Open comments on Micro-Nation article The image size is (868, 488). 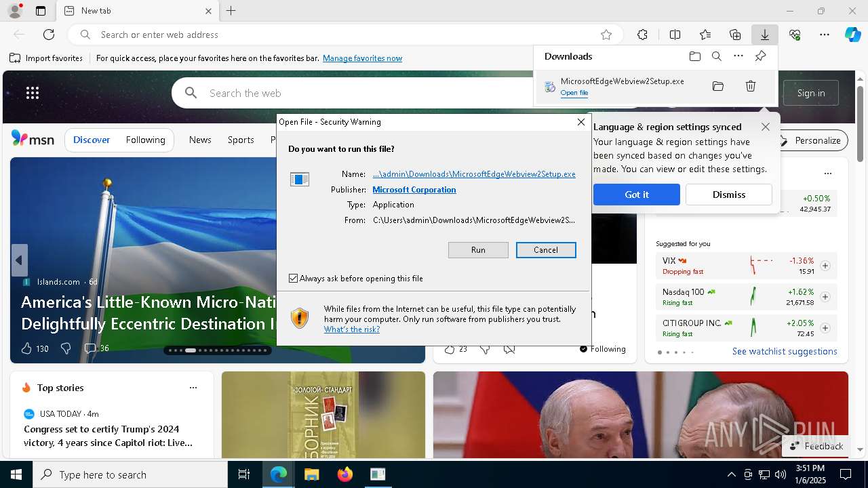pos(96,348)
